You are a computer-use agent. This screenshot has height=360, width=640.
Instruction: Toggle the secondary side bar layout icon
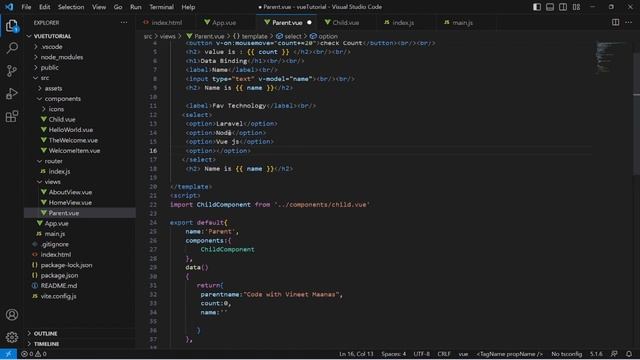pos(563,7)
